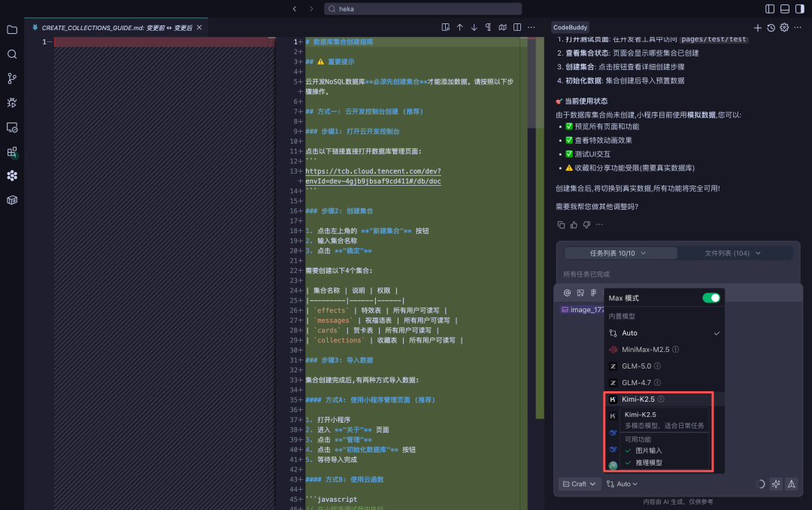This screenshot has height=510, width=812.
Task: Click the chat history clock icon
Action: click(771, 28)
